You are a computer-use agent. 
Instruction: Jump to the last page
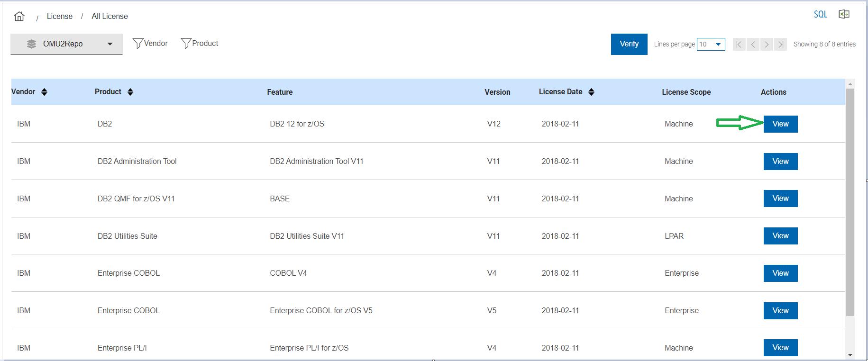[780, 45]
